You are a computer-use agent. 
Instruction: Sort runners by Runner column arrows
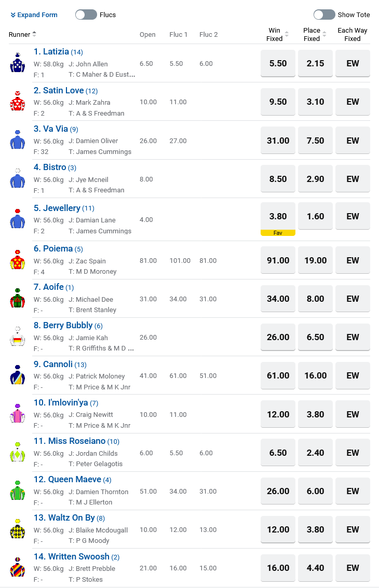tap(34, 34)
